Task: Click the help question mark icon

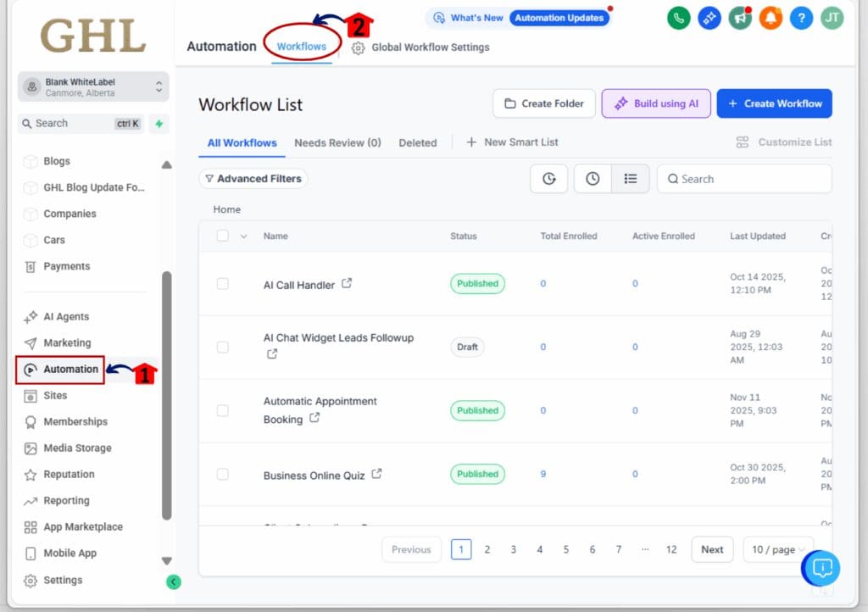Action: pyautogui.click(x=800, y=17)
